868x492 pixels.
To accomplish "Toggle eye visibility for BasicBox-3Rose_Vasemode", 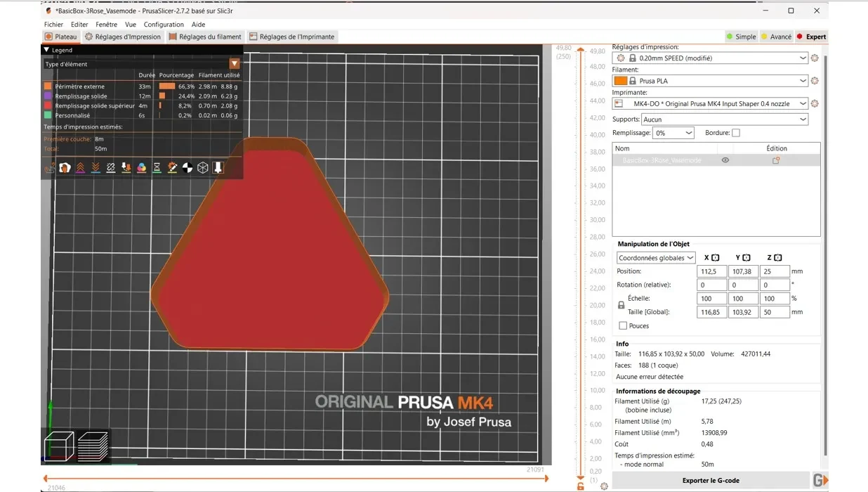I will (x=725, y=160).
